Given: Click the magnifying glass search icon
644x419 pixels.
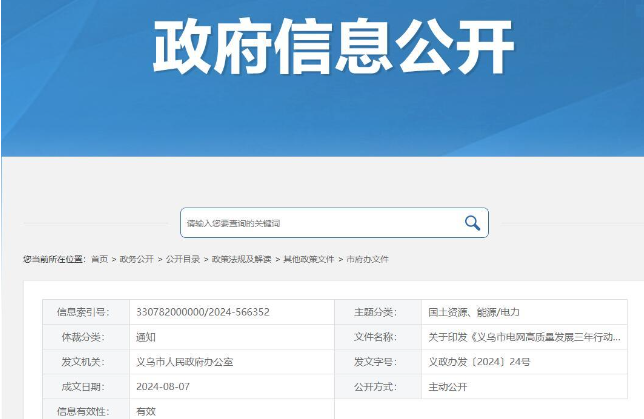Looking at the screenshot, I should click(x=472, y=223).
